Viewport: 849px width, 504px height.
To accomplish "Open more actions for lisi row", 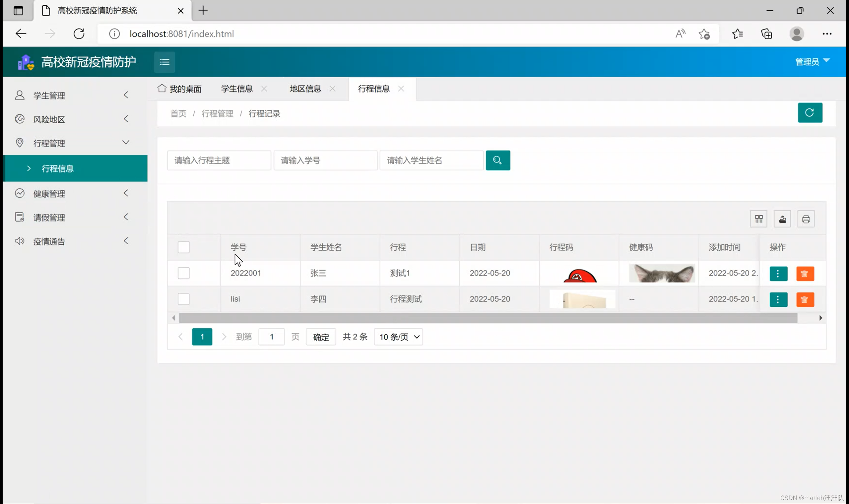I will 778,299.
